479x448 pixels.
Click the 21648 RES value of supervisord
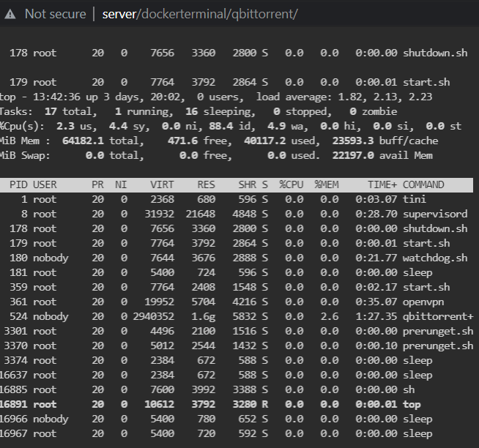click(x=201, y=214)
